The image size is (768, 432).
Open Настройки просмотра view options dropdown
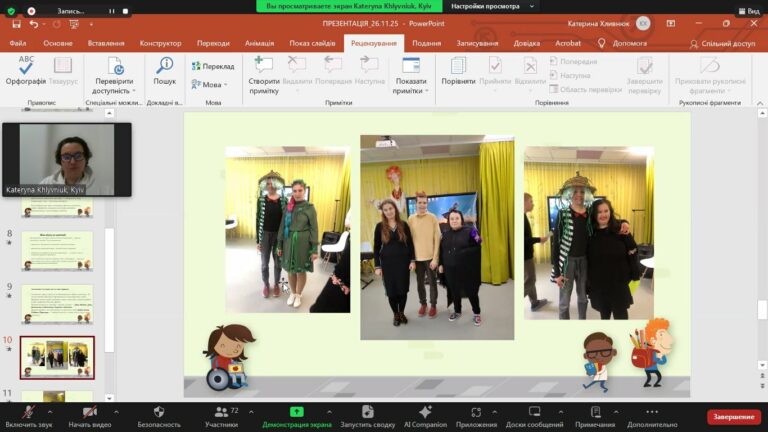[x=490, y=6]
